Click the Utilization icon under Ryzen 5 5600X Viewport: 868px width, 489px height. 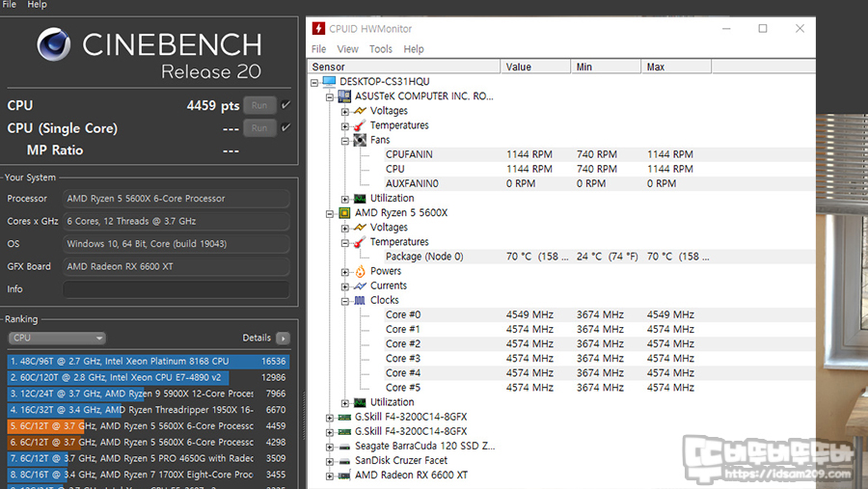coord(360,402)
